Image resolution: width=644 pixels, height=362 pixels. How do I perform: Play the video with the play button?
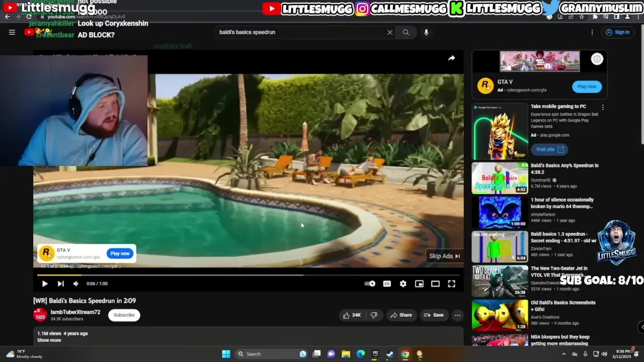(44, 284)
